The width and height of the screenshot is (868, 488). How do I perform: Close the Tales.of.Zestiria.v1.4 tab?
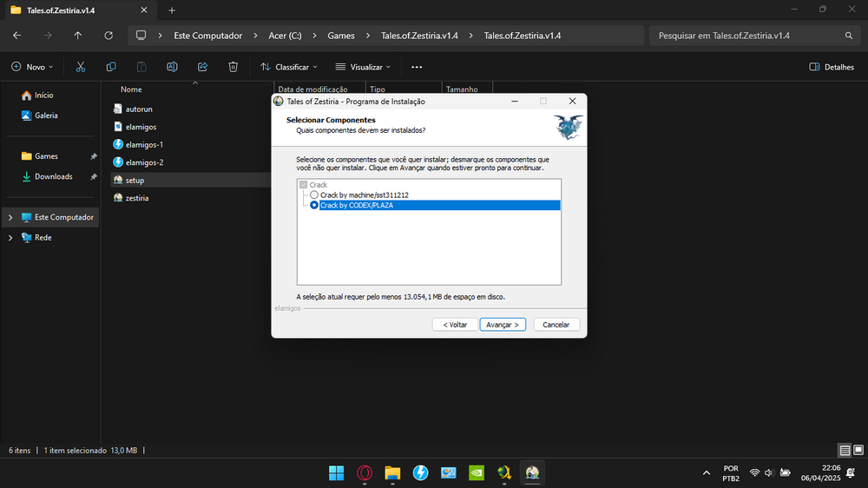click(144, 10)
